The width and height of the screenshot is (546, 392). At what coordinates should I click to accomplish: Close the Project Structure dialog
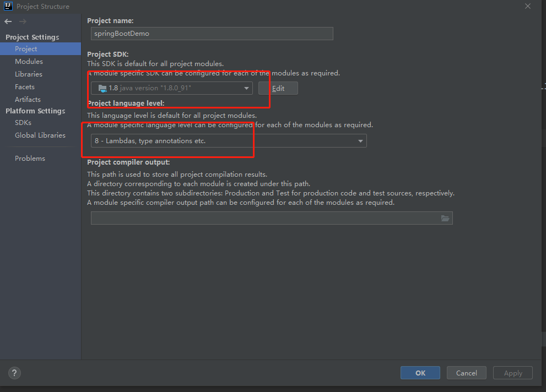(x=528, y=6)
